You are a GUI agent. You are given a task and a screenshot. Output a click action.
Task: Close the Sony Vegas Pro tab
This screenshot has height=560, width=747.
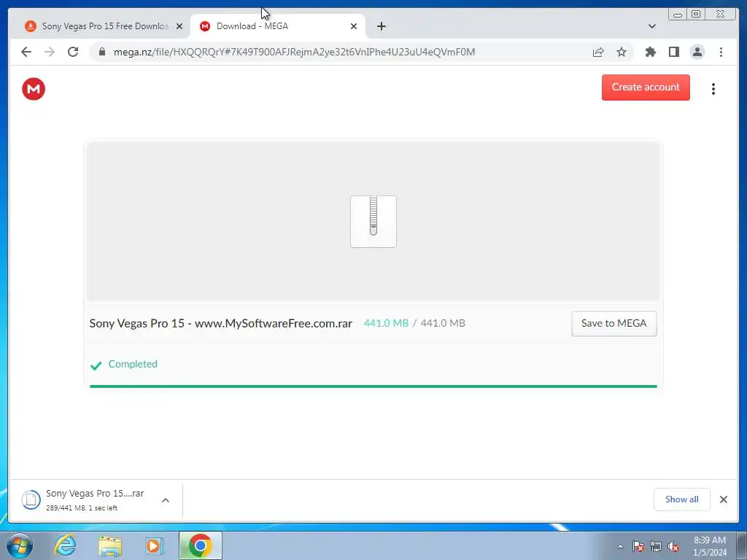point(179,26)
